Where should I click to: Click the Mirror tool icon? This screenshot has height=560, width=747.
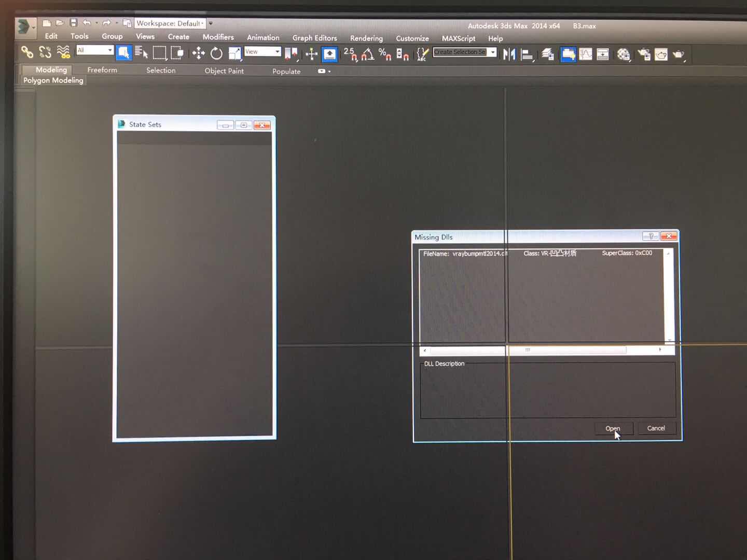[509, 54]
